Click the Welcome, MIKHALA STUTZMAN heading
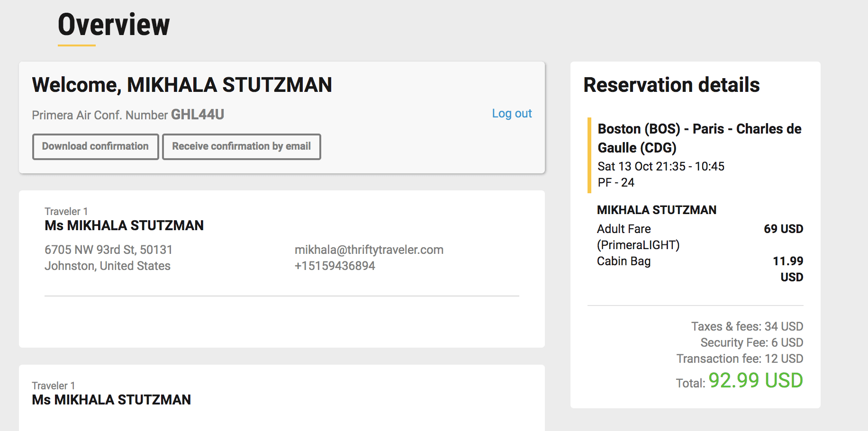The height and width of the screenshot is (431, 868). click(x=182, y=85)
